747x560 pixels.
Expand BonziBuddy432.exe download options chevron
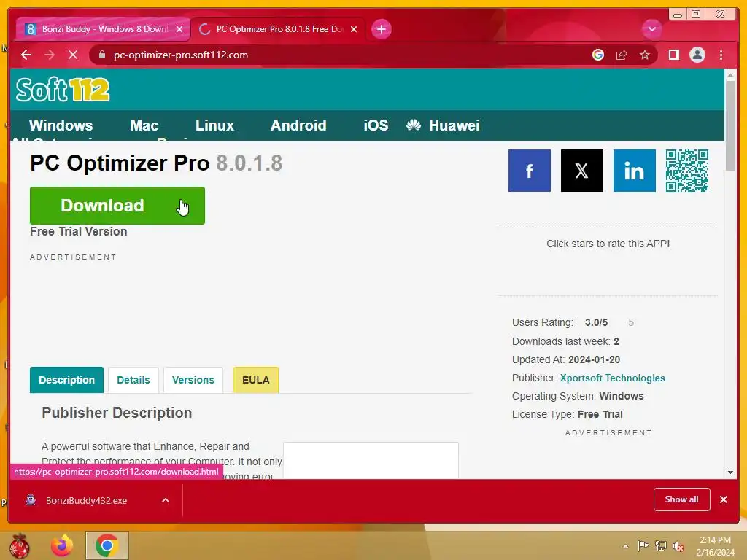pos(166,500)
